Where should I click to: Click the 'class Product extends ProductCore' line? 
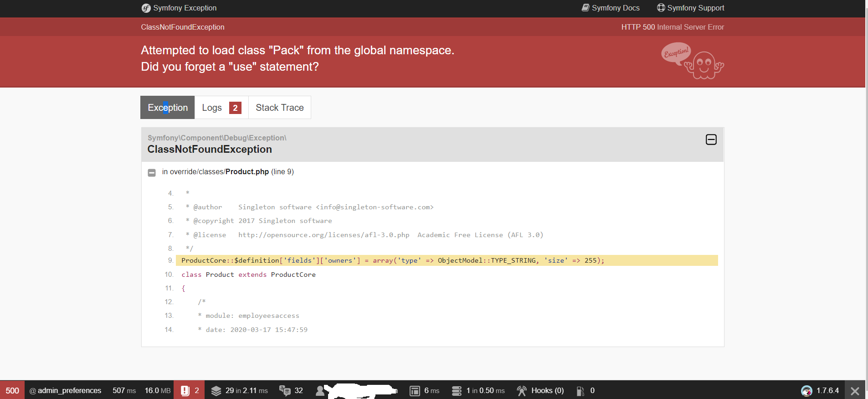(x=248, y=275)
